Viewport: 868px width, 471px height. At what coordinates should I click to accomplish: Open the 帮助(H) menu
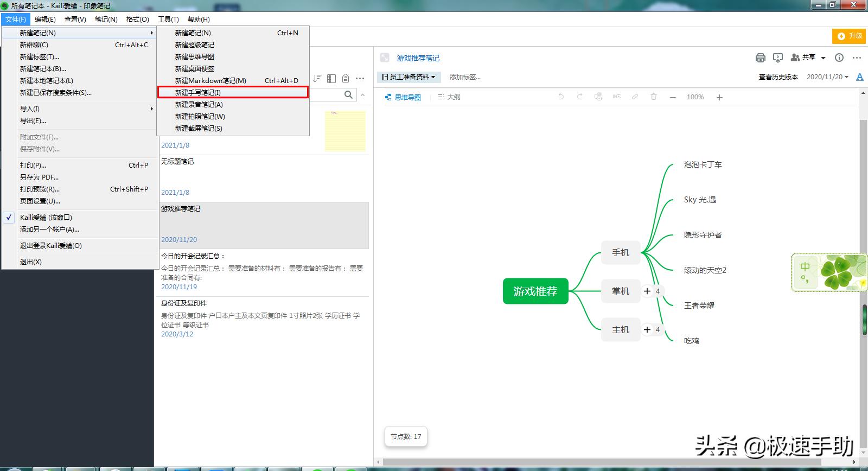(x=199, y=20)
